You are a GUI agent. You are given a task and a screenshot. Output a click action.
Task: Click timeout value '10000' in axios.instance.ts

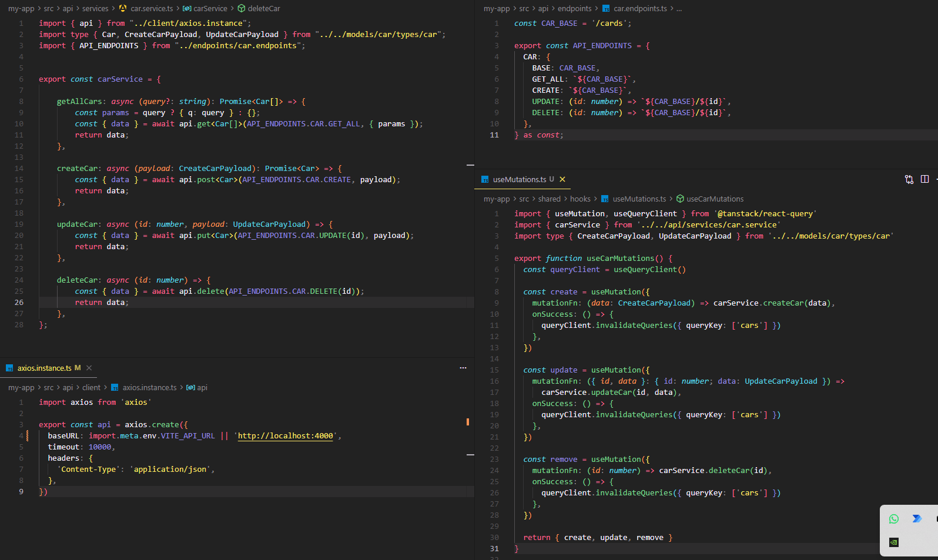pyautogui.click(x=100, y=447)
